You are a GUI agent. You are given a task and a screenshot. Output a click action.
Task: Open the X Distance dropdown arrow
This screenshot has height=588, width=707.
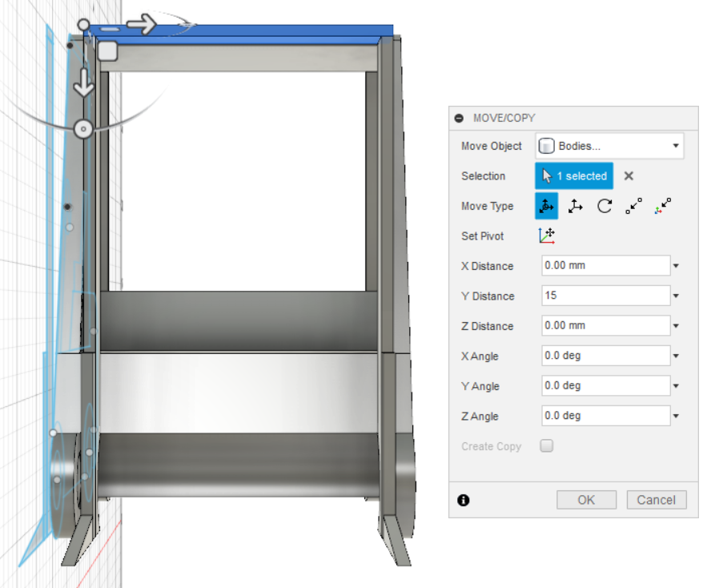pos(676,266)
